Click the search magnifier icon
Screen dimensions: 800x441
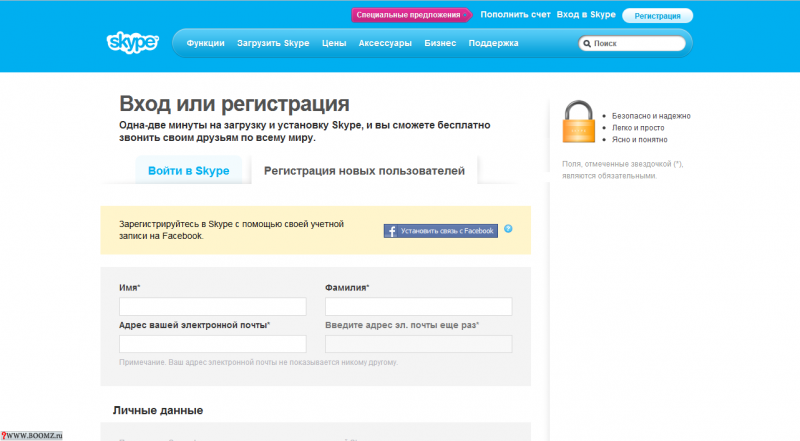point(587,44)
